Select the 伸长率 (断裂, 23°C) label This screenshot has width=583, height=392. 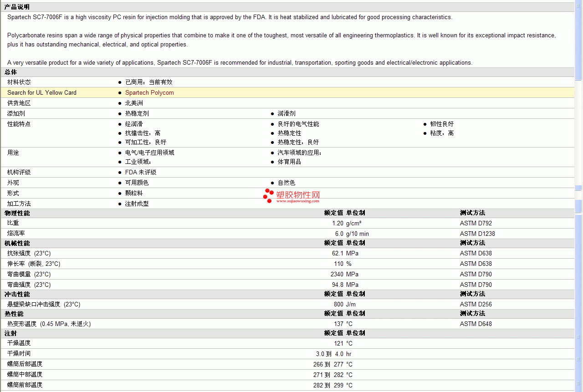pyautogui.click(x=34, y=264)
